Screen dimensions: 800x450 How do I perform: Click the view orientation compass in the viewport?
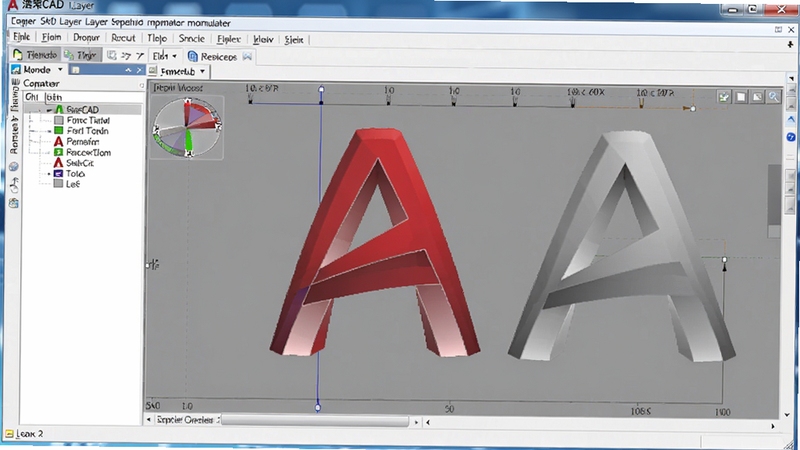pos(188,128)
